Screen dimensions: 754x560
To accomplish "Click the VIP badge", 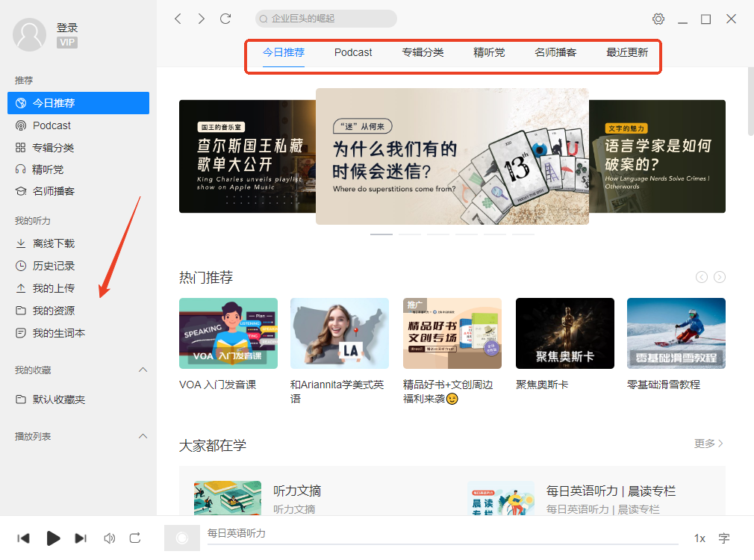I will pyautogui.click(x=67, y=43).
